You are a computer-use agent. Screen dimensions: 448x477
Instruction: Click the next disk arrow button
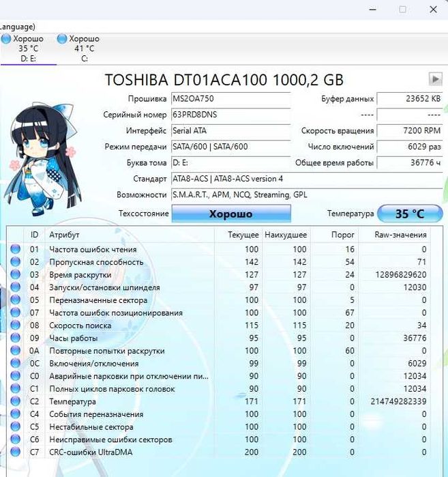coord(435,79)
